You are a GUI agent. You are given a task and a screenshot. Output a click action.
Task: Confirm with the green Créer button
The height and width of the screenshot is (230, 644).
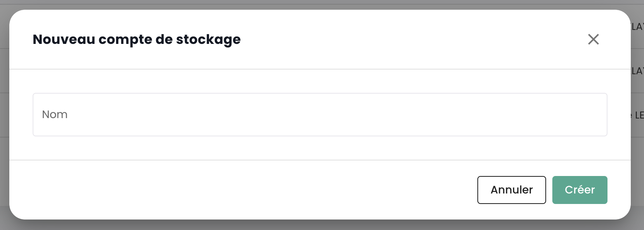(580, 190)
